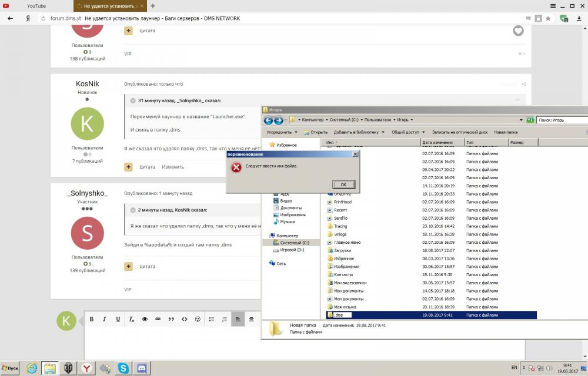Click the Explorer search field Поиск: Игорь
This screenshot has width=588, height=376.
click(563, 120)
